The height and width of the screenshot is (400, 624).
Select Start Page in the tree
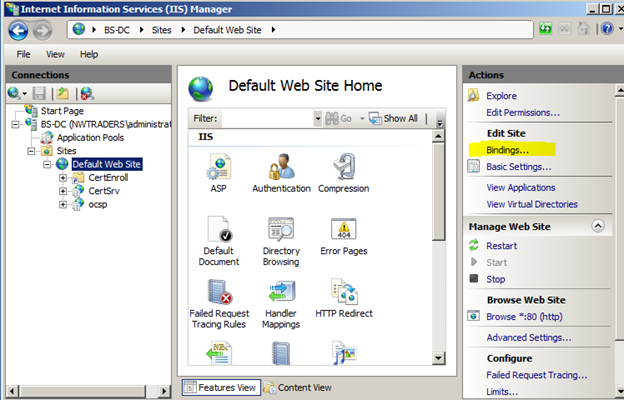(62, 111)
